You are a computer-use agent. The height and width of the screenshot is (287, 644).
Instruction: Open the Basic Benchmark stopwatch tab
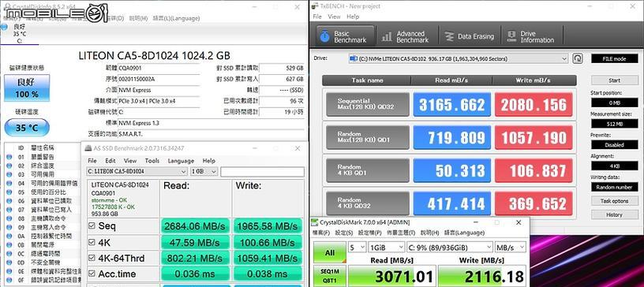[346, 36]
